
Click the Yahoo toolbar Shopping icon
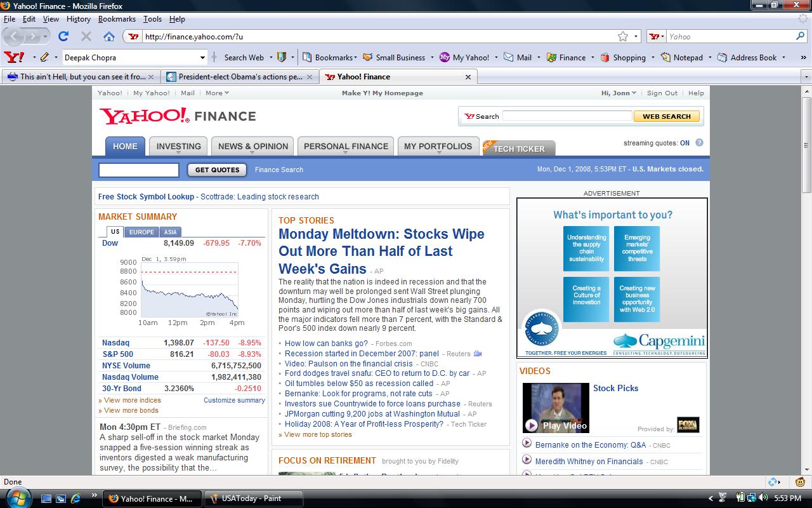coord(605,57)
